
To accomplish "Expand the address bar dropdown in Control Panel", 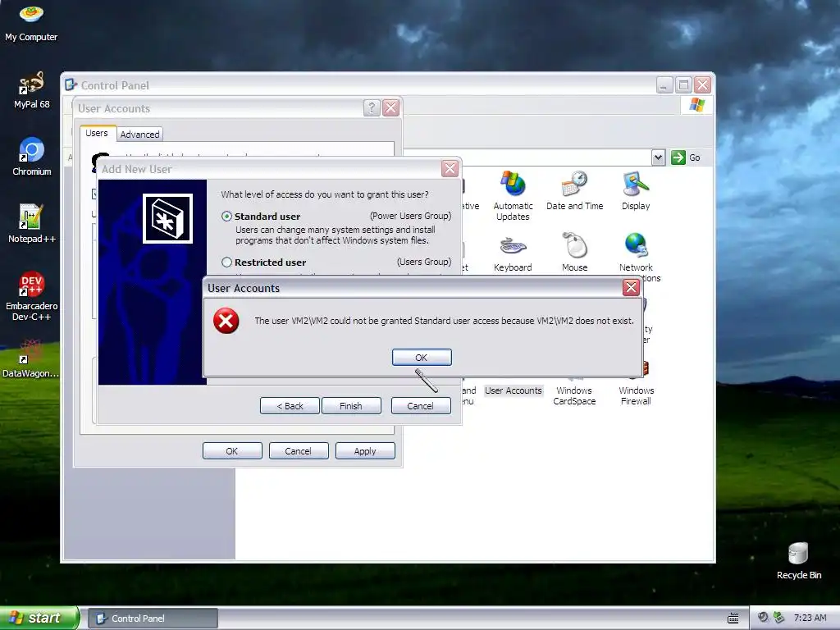I will point(659,157).
